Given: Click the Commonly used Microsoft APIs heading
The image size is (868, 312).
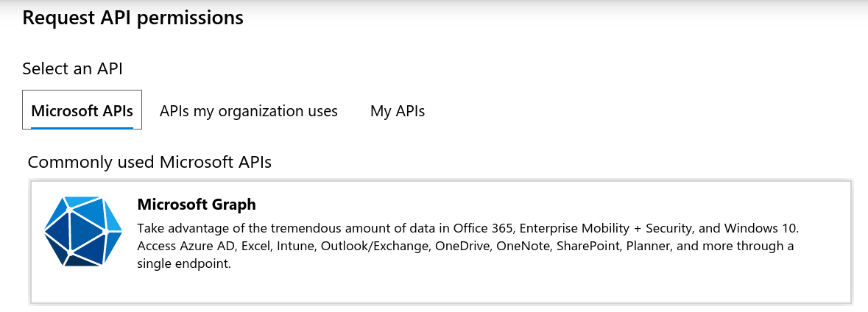Looking at the screenshot, I should (x=149, y=162).
